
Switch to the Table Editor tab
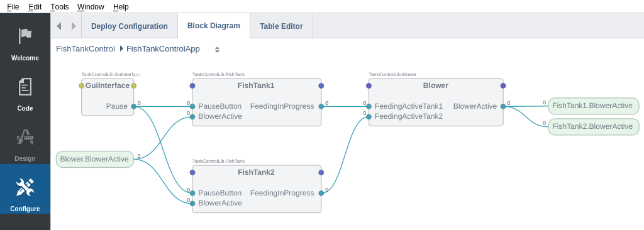281,26
